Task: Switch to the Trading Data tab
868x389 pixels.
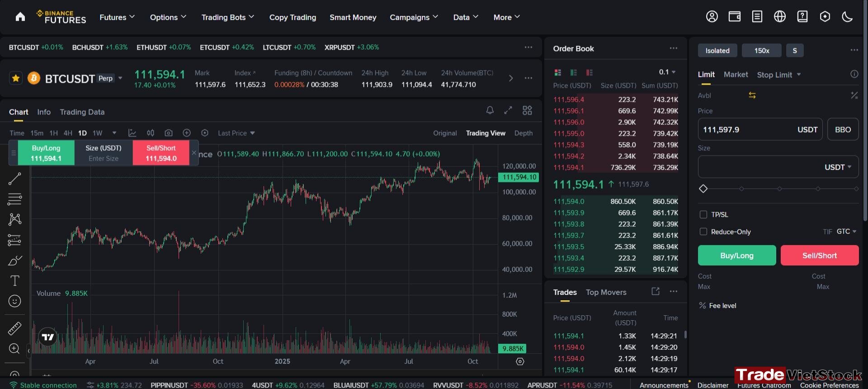Action: (x=82, y=112)
